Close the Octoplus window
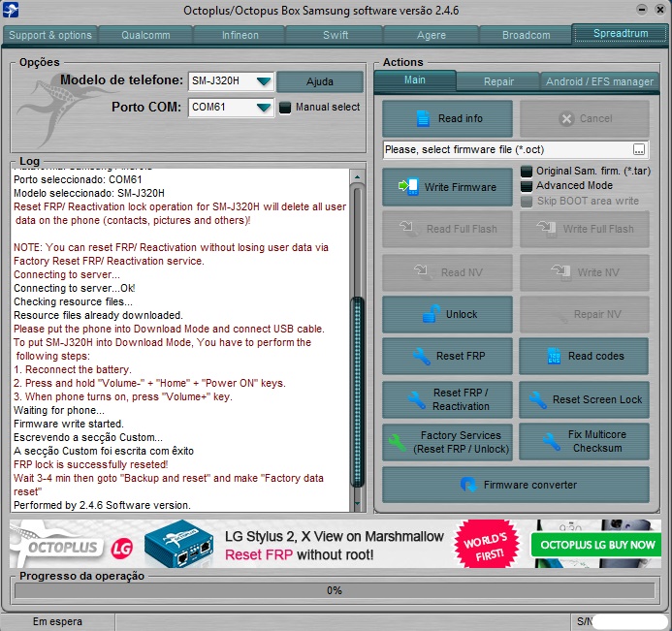This screenshot has height=631, width=672. 660,10
